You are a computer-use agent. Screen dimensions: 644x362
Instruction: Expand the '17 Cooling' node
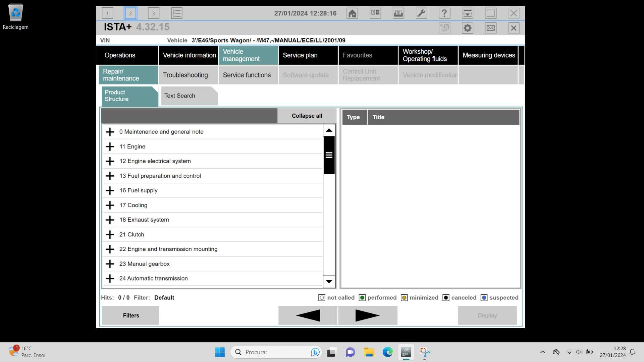(x=110, y=205)
